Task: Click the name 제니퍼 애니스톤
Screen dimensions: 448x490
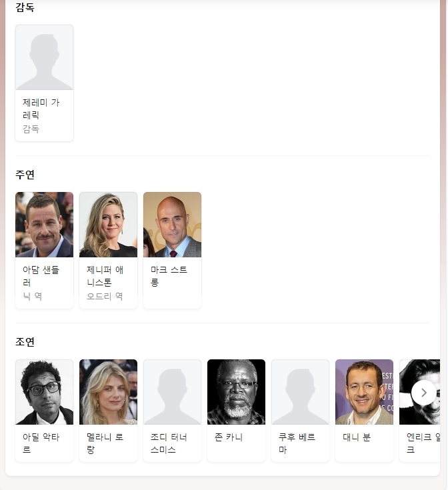Action: tap(105, 276)
